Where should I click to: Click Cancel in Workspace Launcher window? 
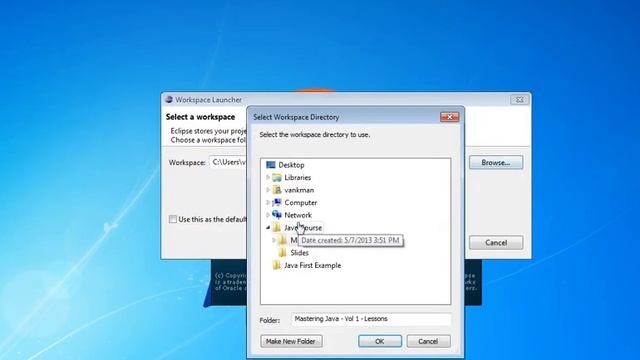496,243
